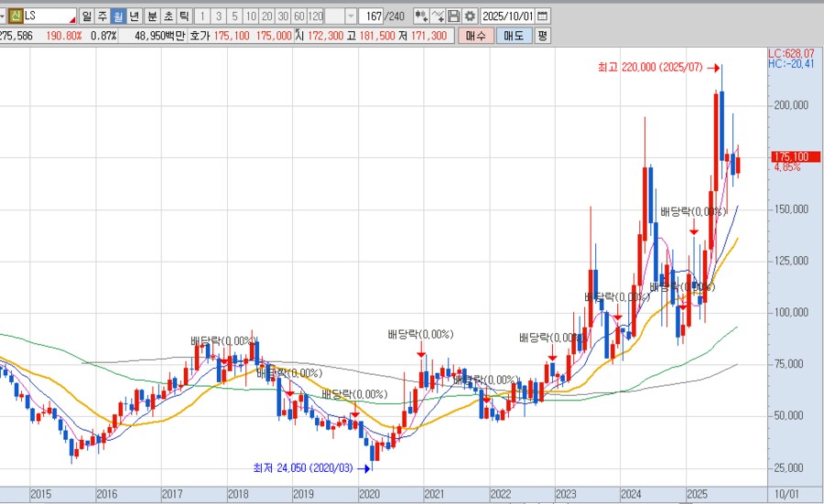Switch chart to weekly (주) period
The image size is (824, 504).
(102, 16)
